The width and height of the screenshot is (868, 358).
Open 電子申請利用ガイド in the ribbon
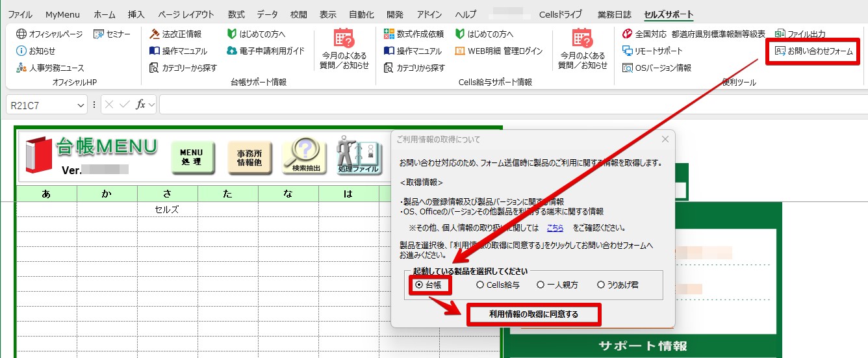click(266, 51)
